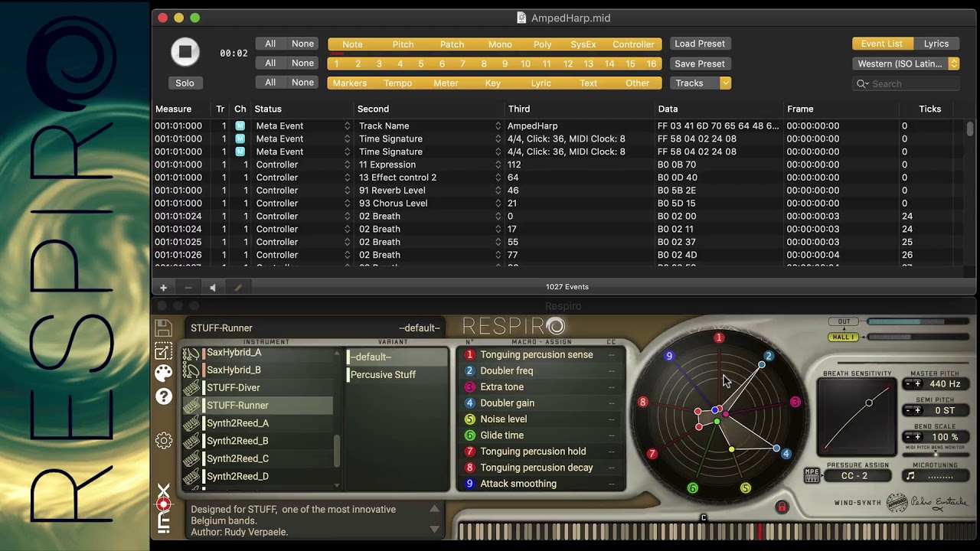Click the Synth2Reed_B instrument icon

[191, 441]
